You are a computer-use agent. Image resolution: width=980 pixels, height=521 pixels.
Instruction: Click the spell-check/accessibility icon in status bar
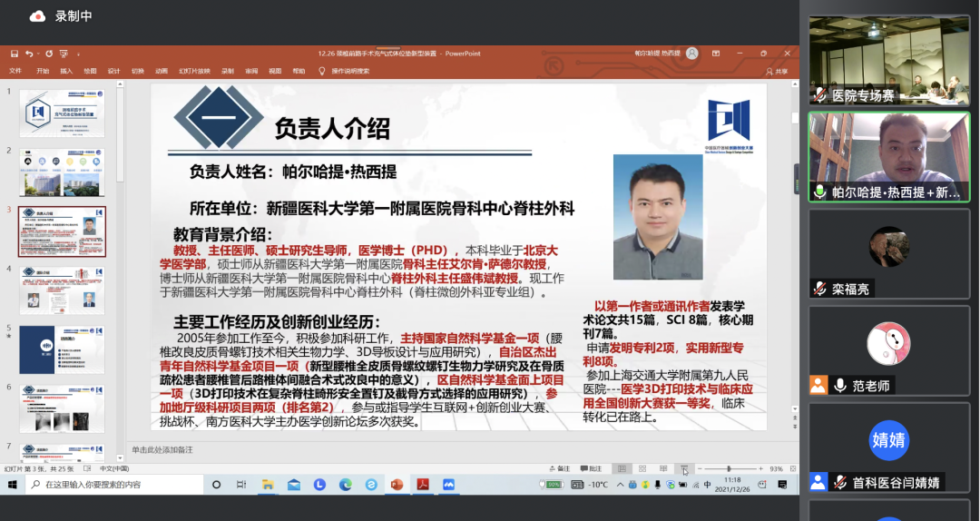coord(87,468)
